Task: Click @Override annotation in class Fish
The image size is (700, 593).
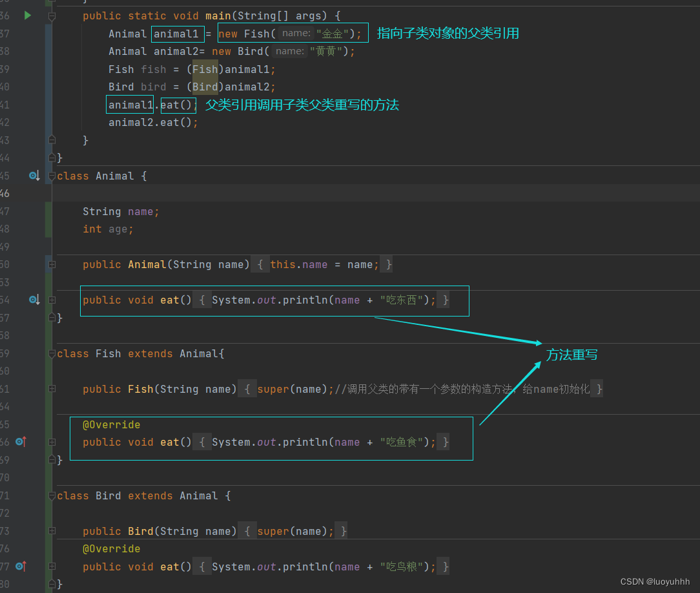Action: coord(112,424)
